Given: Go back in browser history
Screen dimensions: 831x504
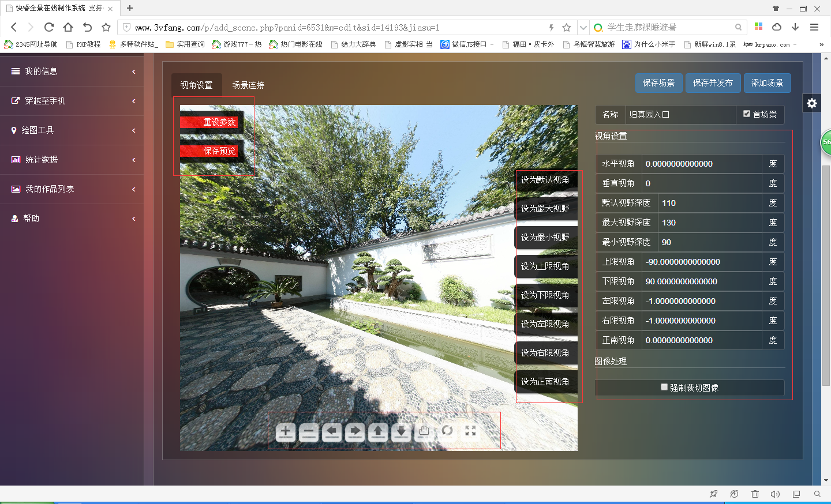Looking at the screenshot, I should (x=14, y=27).
